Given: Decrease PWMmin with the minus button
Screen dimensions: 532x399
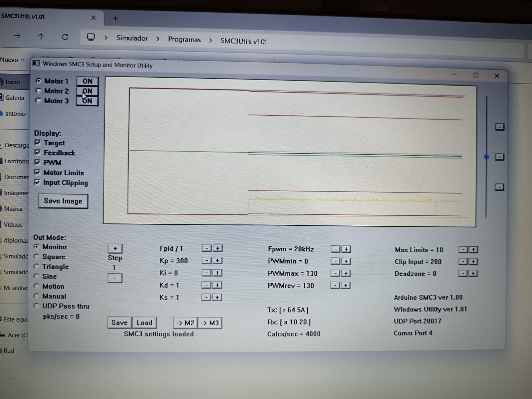Looking at the screenshot, I should coord(335,261).
